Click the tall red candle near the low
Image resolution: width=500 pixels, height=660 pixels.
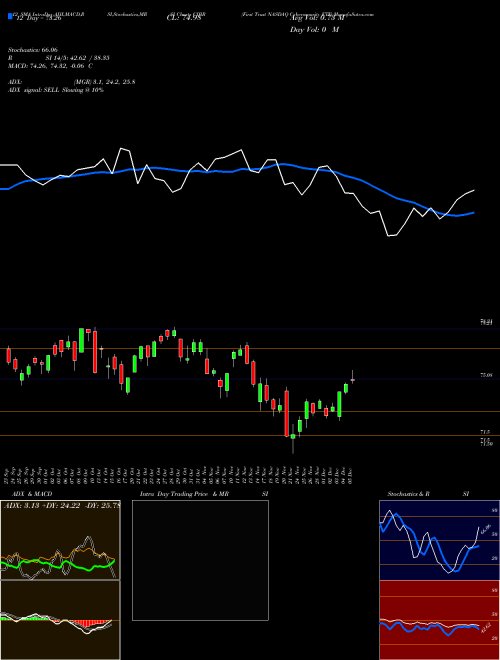pyautogui.click(x=287, y=412)
